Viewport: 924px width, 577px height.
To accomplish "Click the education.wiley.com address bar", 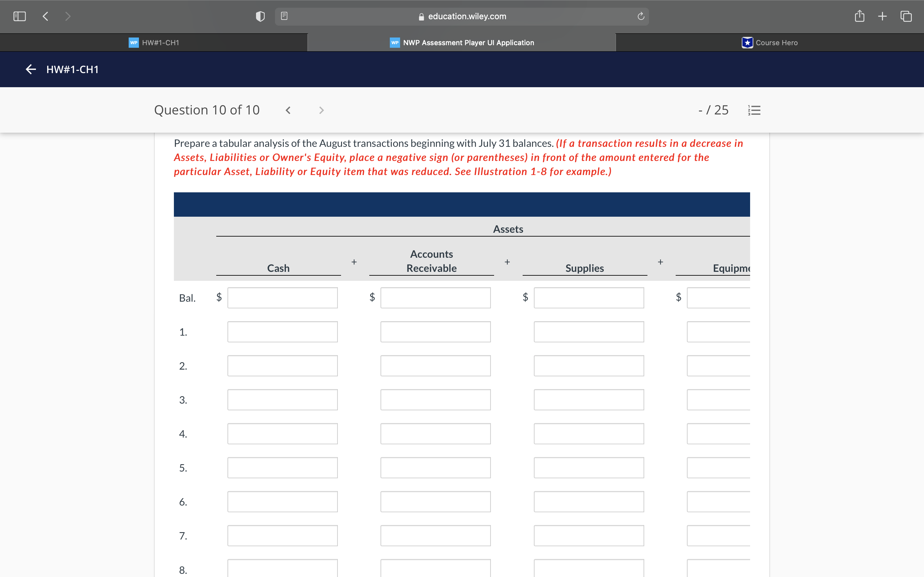I will (x=462, y=16).
